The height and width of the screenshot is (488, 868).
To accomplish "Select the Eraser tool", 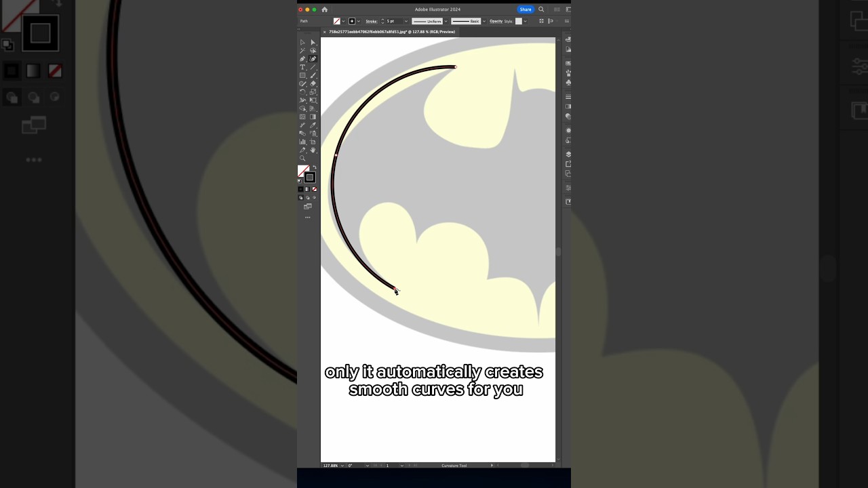I will (x=313, y=83).
